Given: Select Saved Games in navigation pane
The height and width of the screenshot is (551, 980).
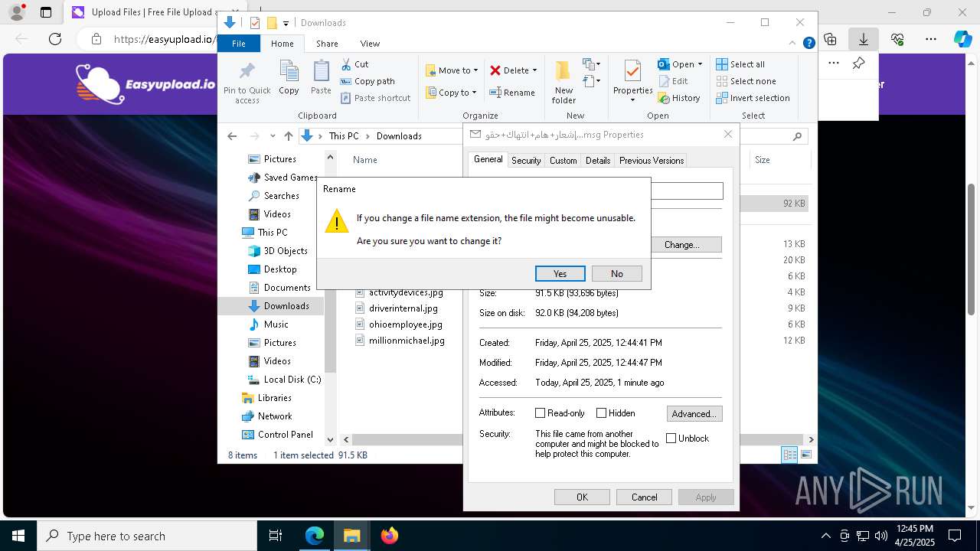Looking at the screenshot, I should coord(283,178).
